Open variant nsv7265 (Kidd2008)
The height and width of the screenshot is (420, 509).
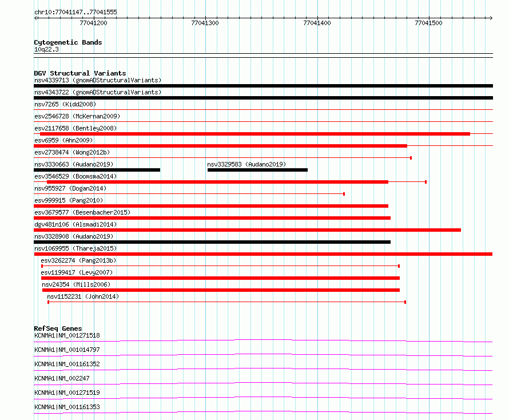tap(65, 104)
